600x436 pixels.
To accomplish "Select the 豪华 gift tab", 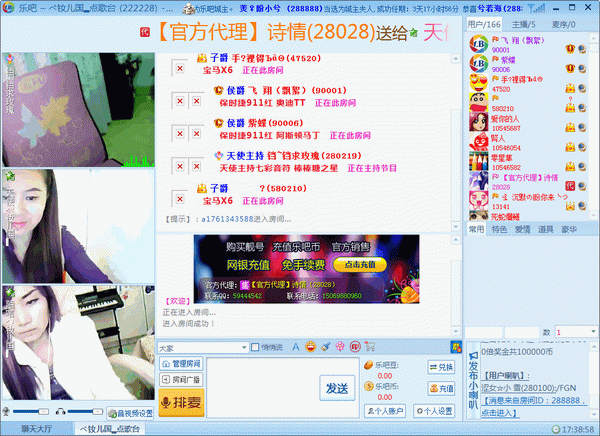I will (569, 229).
